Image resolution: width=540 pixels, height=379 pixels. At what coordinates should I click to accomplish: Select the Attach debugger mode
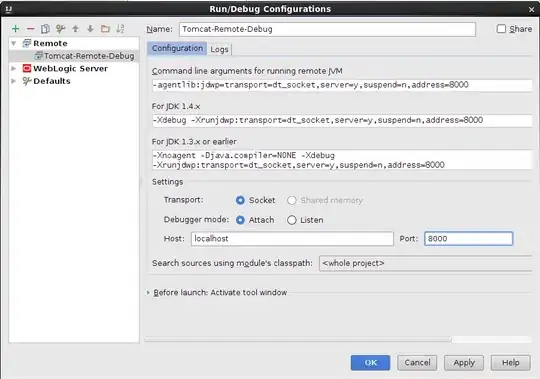coord(240,220)
